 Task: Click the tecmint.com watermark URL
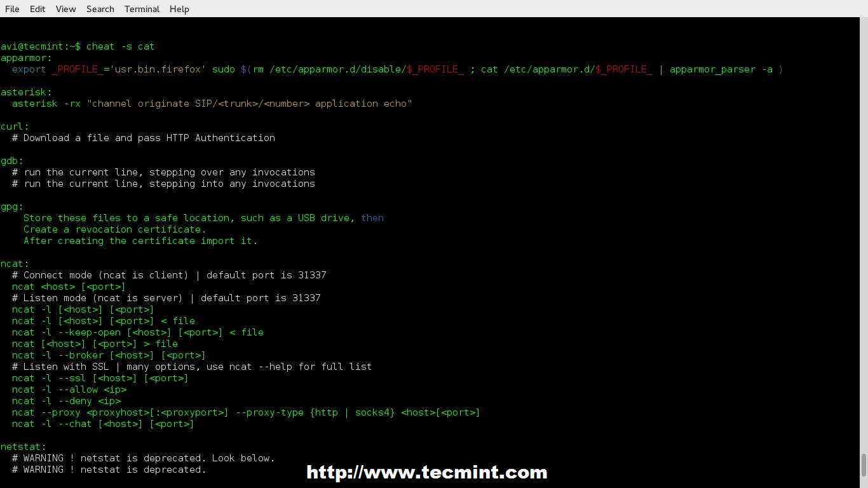coord(427,472)
